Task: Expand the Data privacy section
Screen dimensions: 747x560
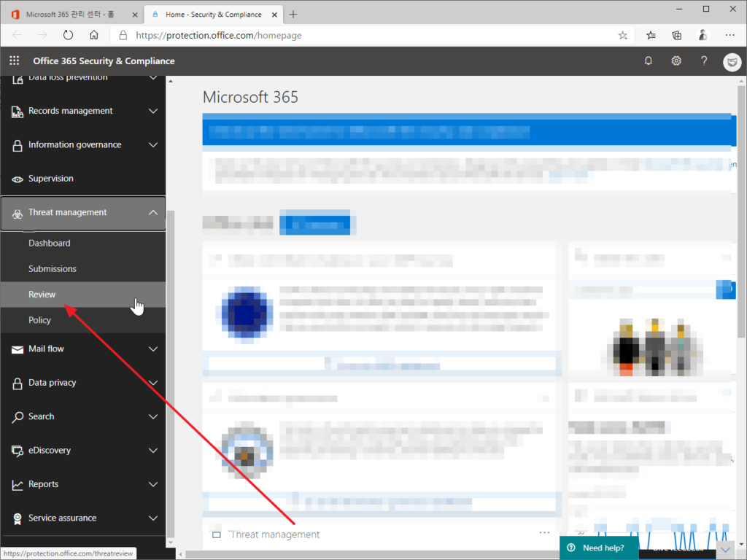Action: click(x=153, y=383)
